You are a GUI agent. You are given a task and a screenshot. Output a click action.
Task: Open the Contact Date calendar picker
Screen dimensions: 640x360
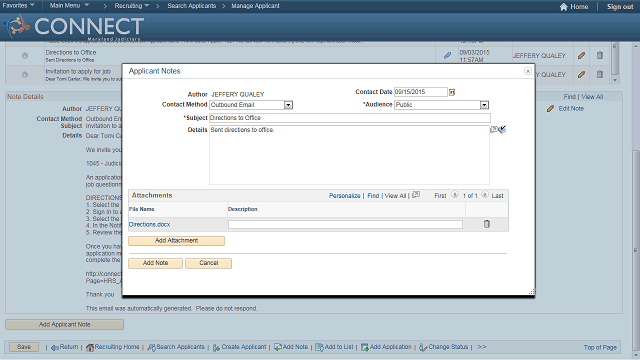[452, 92]
